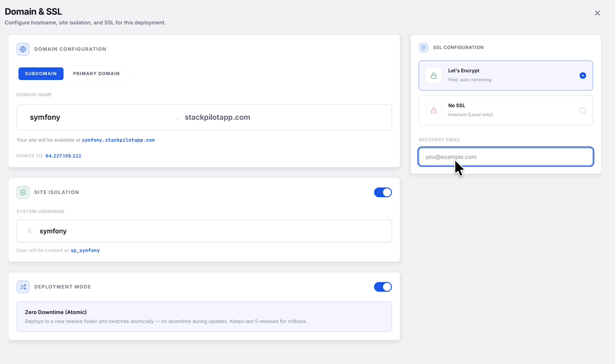The width and height of the screenshot is (615, 364).
Task: Click the RECOVERY EMAIL label
Action: point(439,140)
